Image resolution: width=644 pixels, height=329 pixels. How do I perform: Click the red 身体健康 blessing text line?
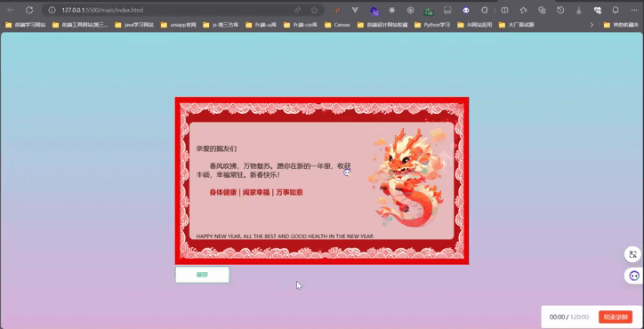[x=256, y=192]
